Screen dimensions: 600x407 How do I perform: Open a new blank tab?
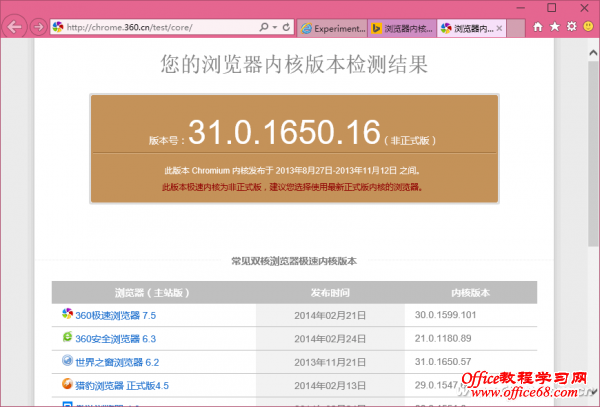(x=516, y=28)
